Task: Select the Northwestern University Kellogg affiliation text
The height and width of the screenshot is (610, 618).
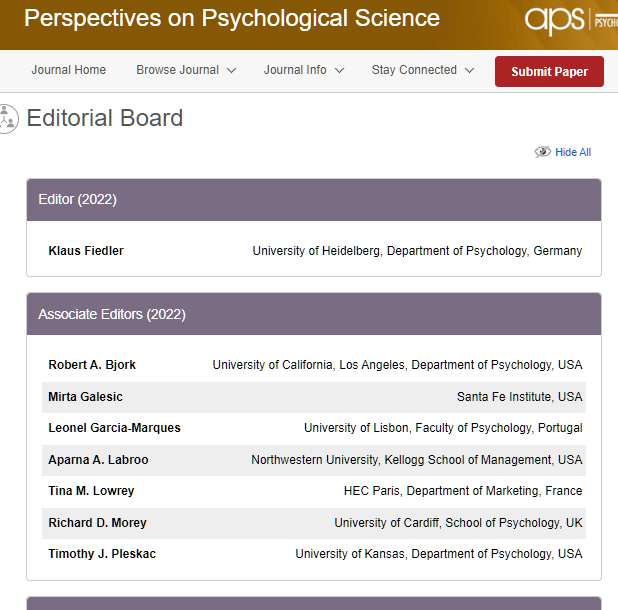Action: click(x=417, y=459)
